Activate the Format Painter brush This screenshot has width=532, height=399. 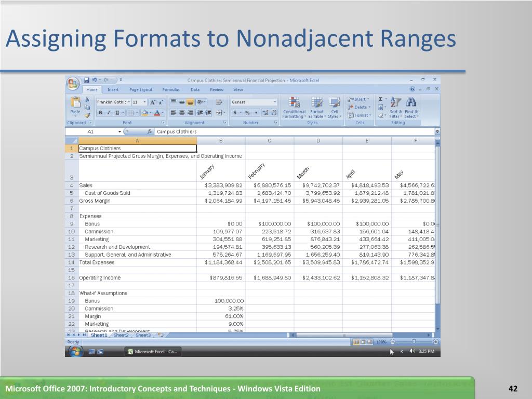tap(87, 115)
